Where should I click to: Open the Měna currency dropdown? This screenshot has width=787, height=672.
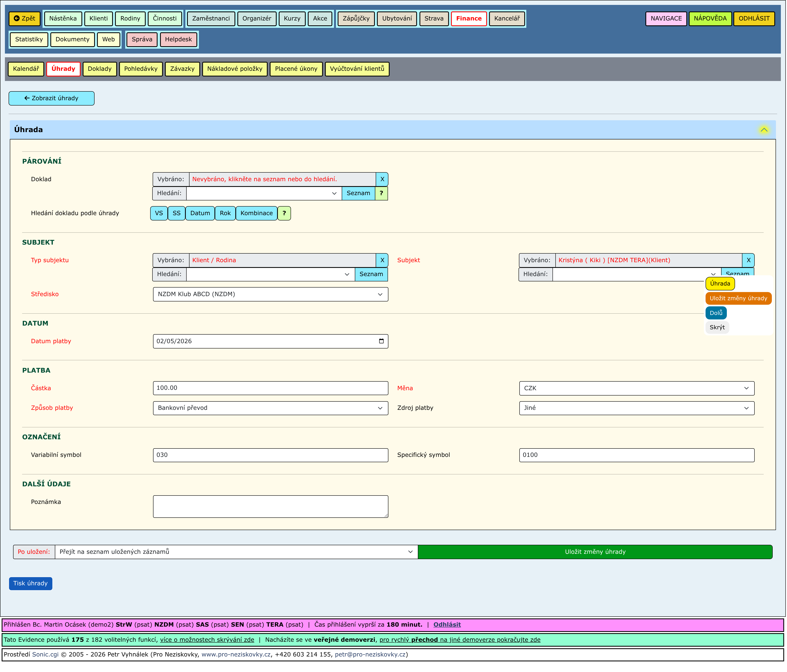(x=636, y=388)
